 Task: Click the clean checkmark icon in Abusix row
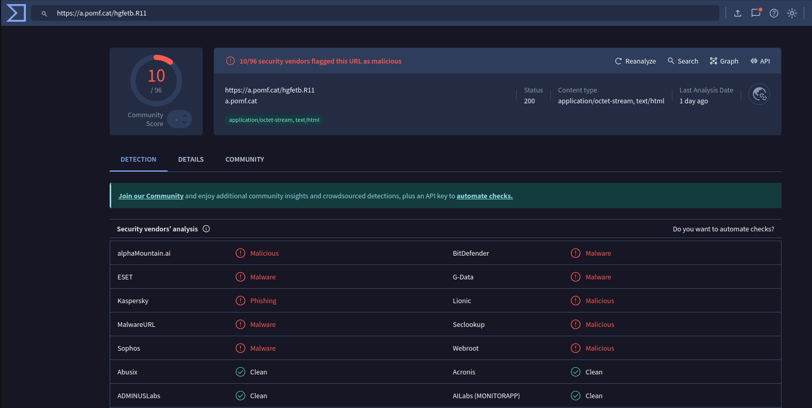tap(240, 372)
